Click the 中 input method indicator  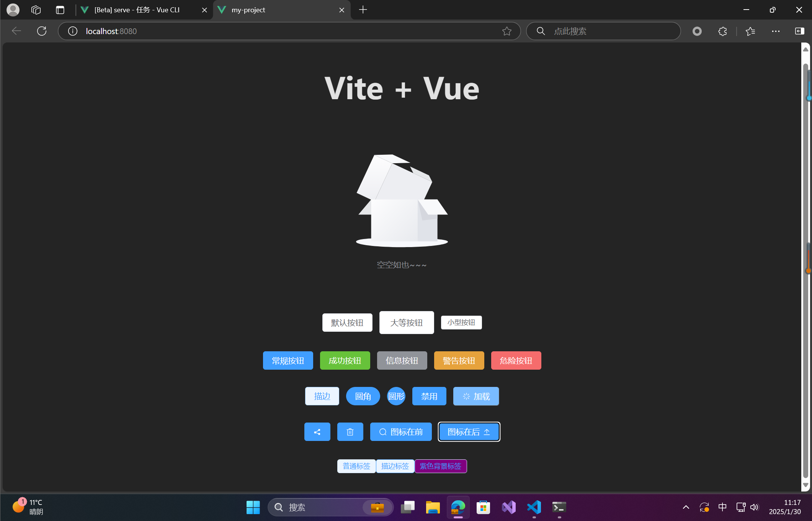point(722,507)
